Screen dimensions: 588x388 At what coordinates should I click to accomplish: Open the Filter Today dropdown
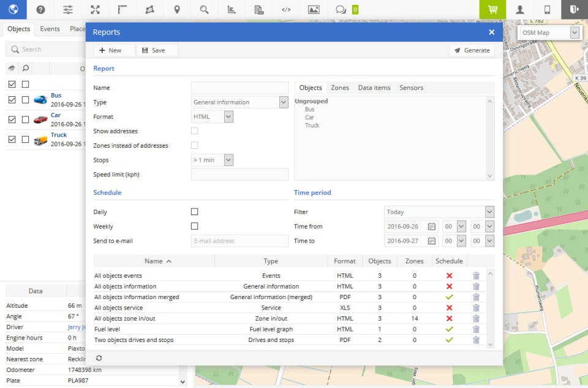click(x=439, y=212)
